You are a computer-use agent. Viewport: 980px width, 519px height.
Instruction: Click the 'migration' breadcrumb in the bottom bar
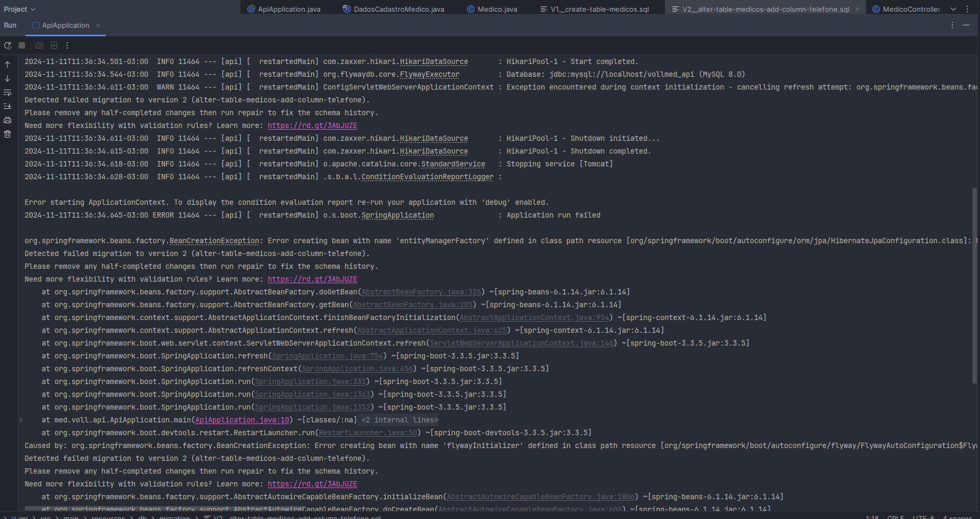click(174, 517)
